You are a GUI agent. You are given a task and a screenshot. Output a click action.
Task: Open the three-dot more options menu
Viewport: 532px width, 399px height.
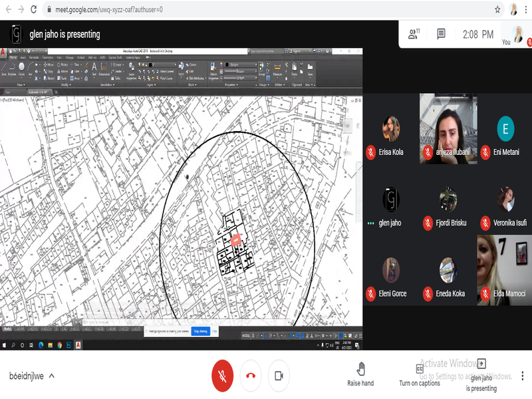pos(523,375)
